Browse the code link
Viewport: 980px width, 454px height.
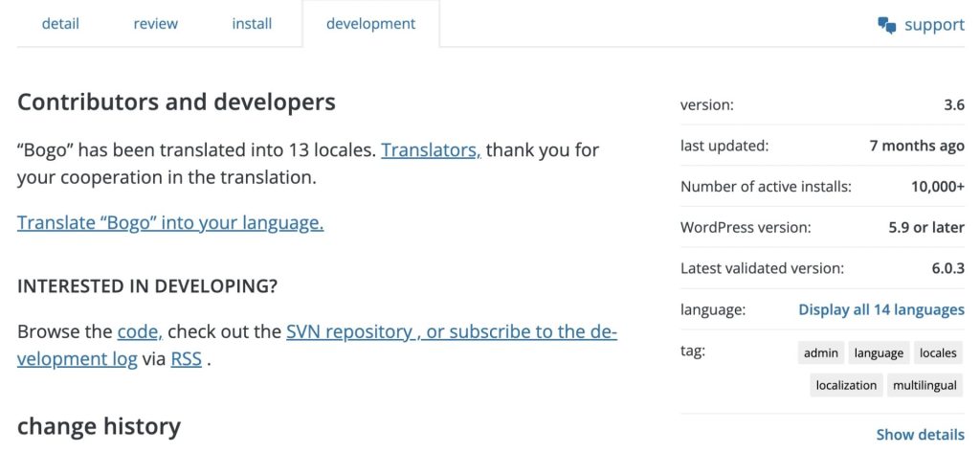pos(140,331)
